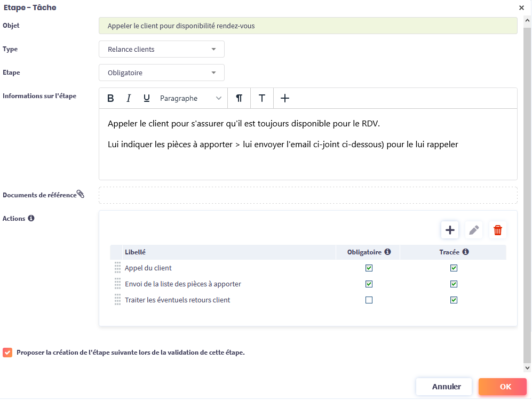Open the Type dropdown showing Relance clients
The width and height of the screenshot is (532, 400).
coord(161,49)
